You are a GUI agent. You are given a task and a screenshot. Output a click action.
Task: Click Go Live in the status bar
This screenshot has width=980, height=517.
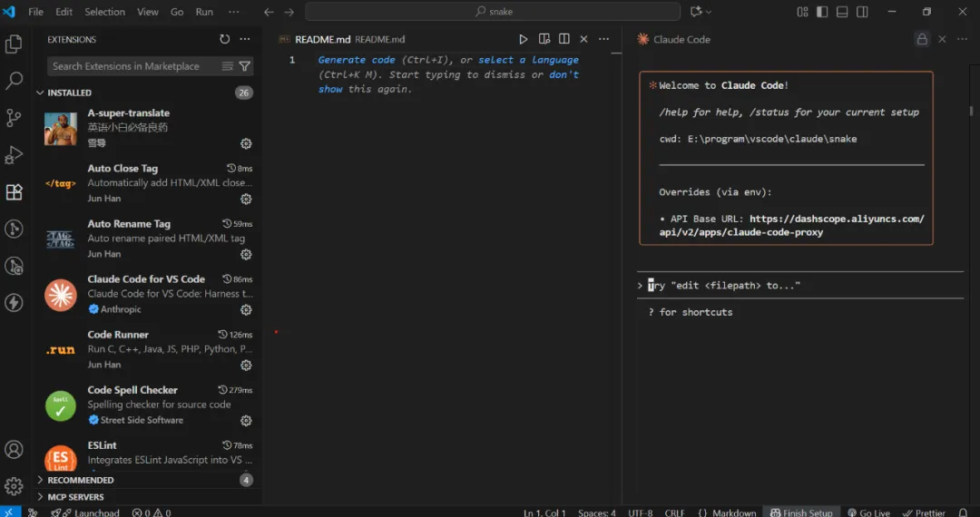[x=867, y=512]
